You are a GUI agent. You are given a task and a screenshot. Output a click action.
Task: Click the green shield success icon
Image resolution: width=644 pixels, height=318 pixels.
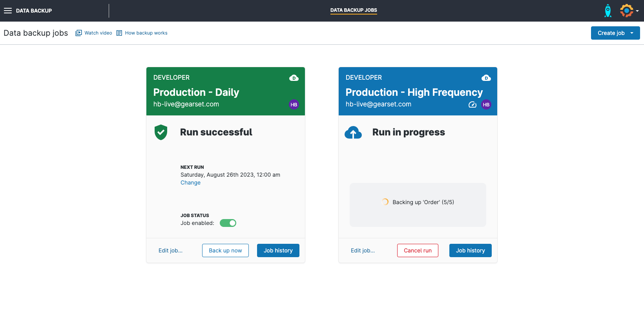161,132
